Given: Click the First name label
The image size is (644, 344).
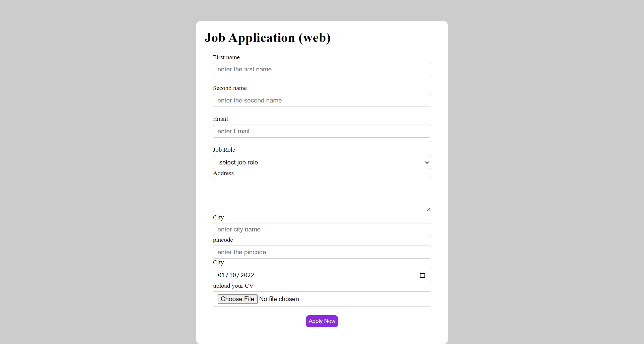Looking at the screenshot, I should 226,57.
